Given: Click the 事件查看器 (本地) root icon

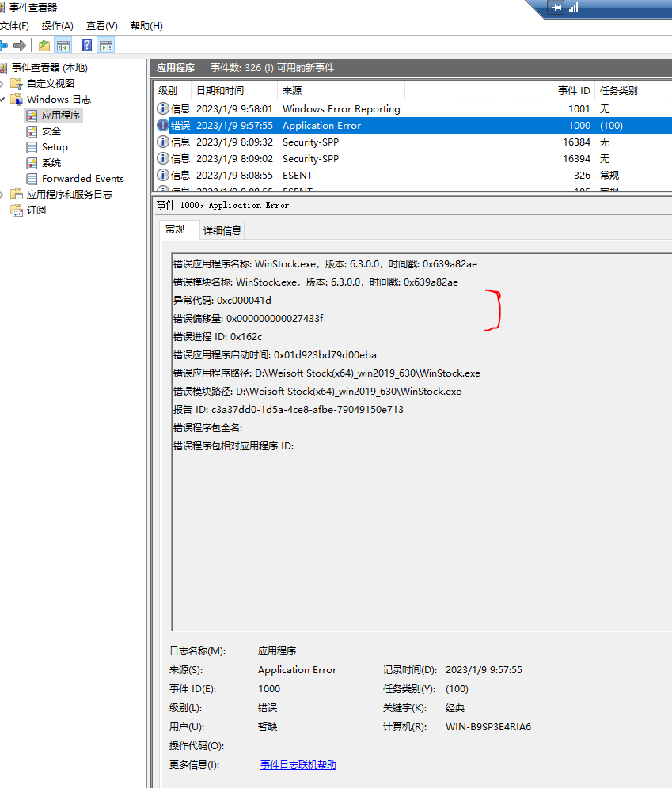Looking at the screenshot, I should 3,68.
